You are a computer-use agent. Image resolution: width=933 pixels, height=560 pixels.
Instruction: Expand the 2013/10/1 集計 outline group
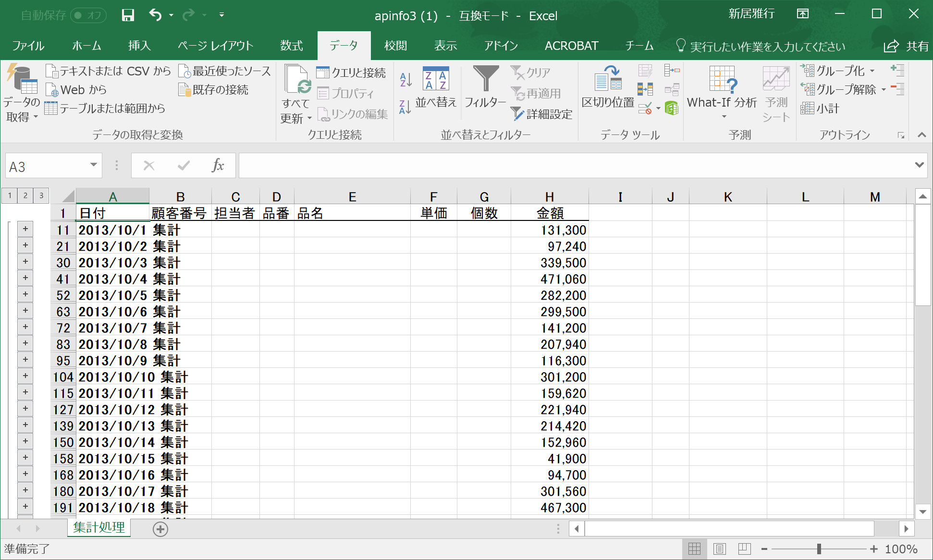25,229
